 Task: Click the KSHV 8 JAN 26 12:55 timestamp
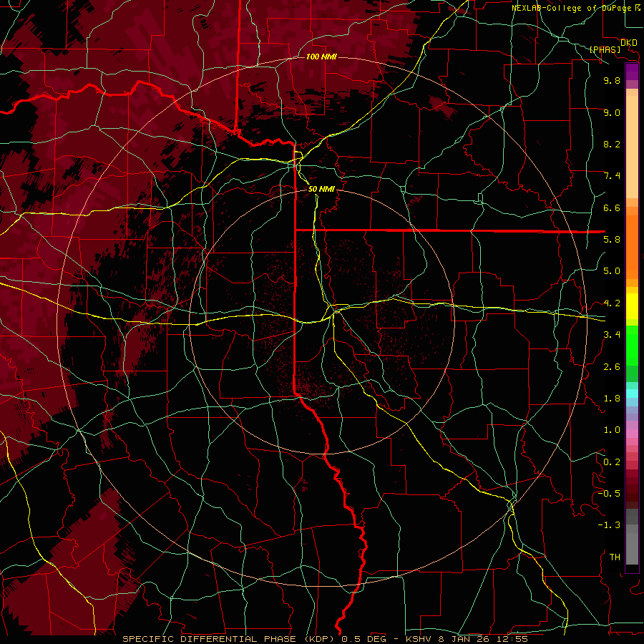click(x=467, y=639)
